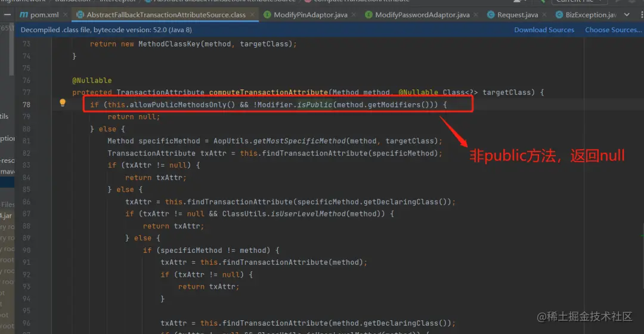
Task: Click the class icon on BizException.java tab
Action: tap(559, 15)
